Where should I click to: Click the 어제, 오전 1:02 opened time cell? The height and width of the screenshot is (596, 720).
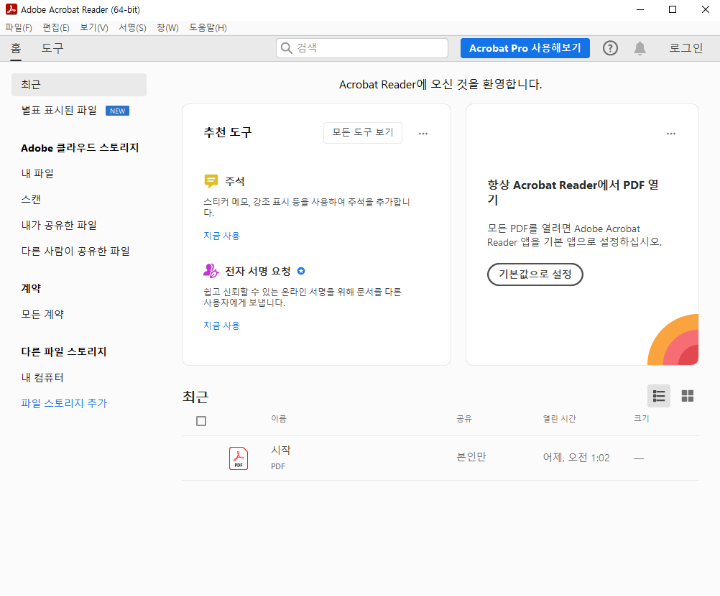(576, 458)
